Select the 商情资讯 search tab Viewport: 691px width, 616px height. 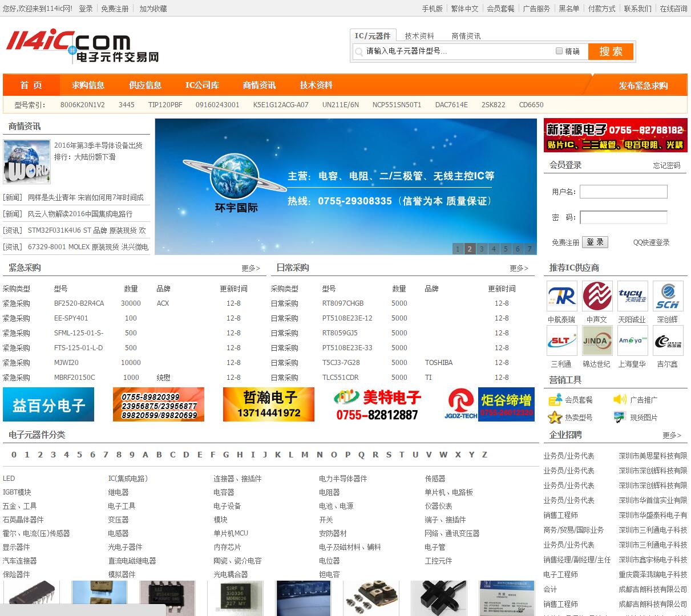click(466, 36)
